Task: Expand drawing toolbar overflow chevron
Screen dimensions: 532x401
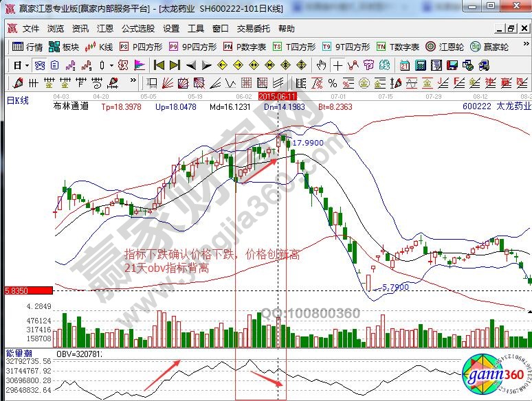Action: point(133,80)
